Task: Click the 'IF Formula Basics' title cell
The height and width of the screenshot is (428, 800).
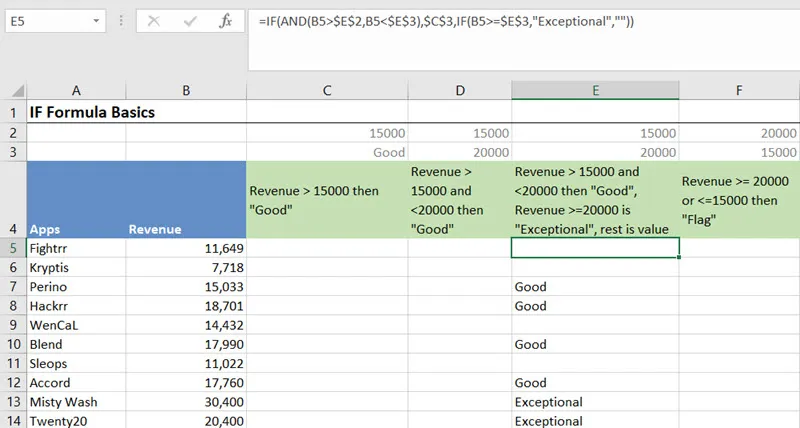Action: (x=90, y=113)
